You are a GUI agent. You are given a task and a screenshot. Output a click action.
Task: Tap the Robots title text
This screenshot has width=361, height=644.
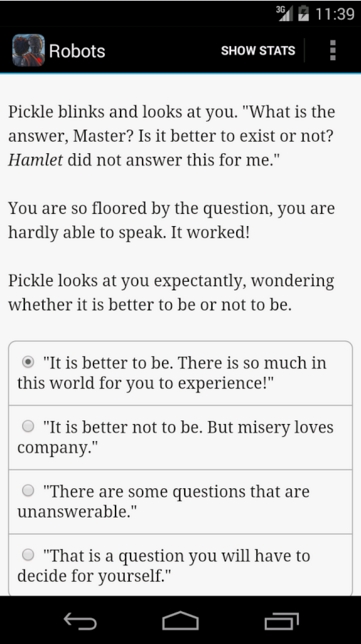(x=77, y=51)
